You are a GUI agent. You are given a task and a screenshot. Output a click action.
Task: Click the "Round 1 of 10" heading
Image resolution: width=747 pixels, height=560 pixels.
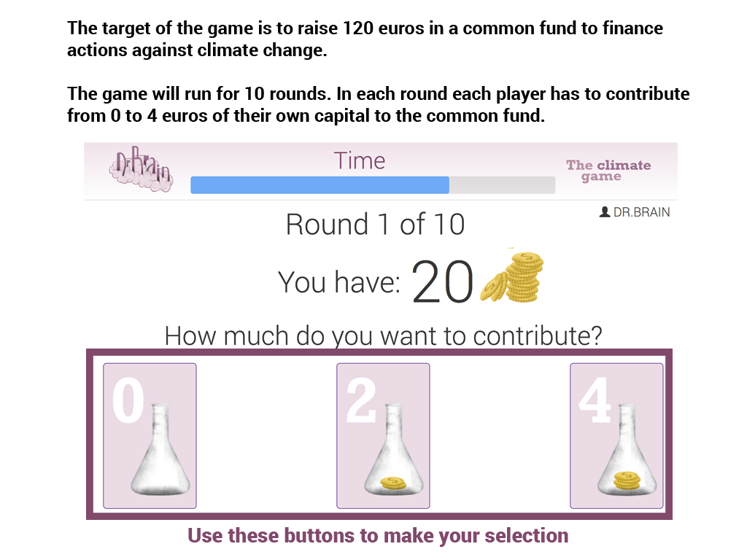coord(375,225)
